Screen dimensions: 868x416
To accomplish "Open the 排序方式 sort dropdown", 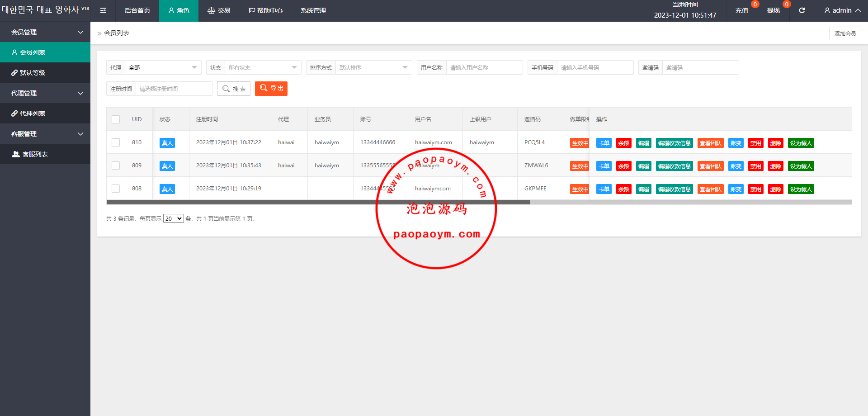I will 374,67.
